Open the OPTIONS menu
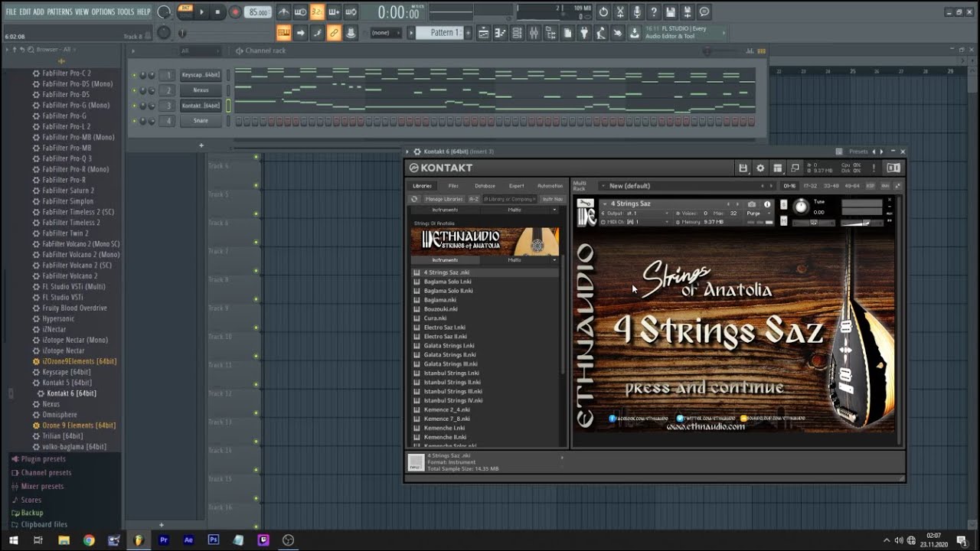The image size is (980, 551). 103,12
